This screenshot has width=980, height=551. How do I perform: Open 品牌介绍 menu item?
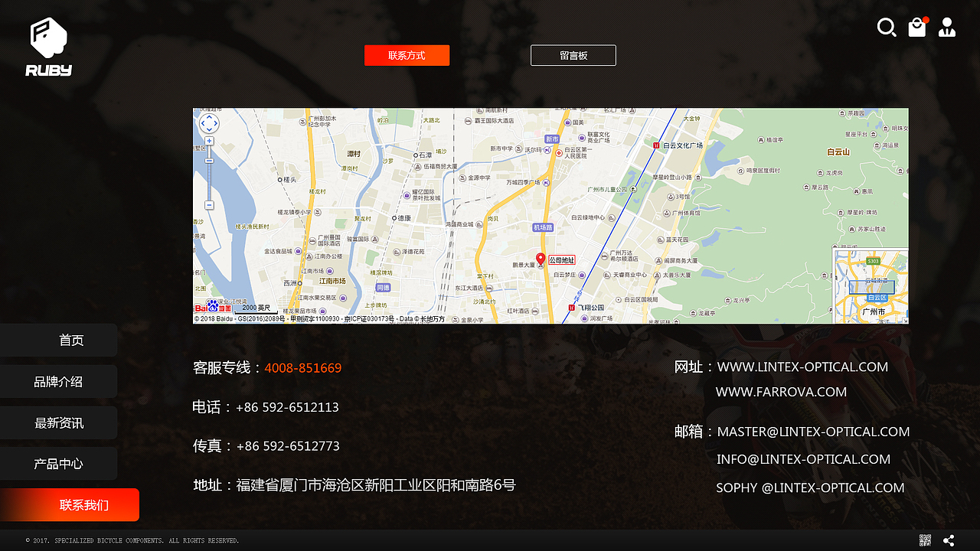tap(58, 381)
